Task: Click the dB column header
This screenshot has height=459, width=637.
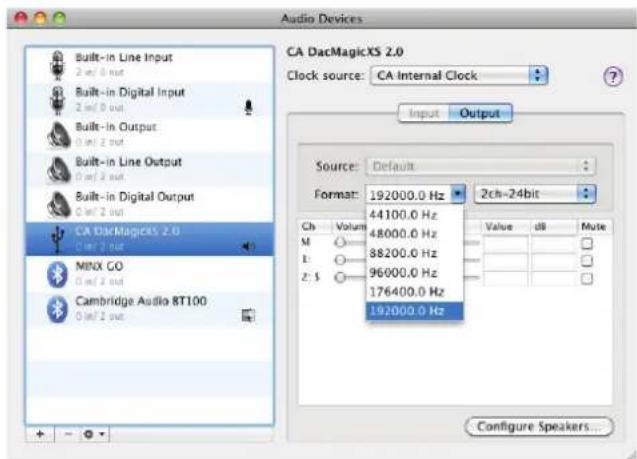Action: (x=553, y=227)
